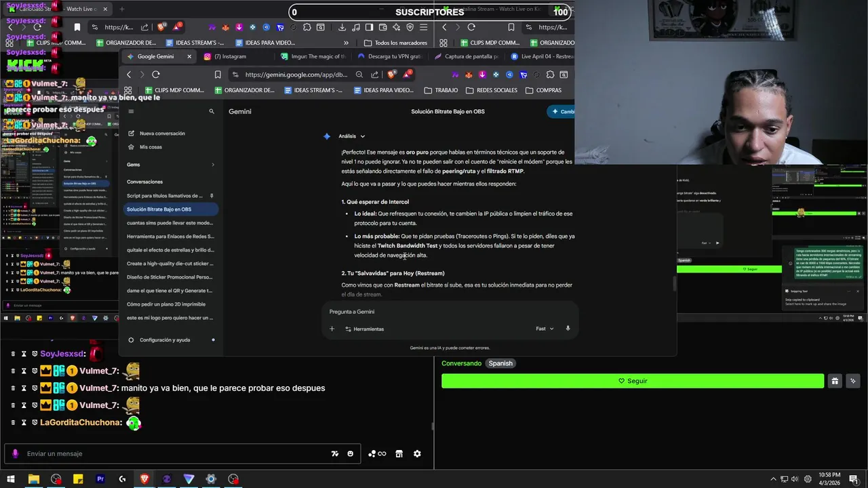868x488 pixels.
Task: Toggle sidebar panel icon in back browser toolbar
Action: (369, 27)
